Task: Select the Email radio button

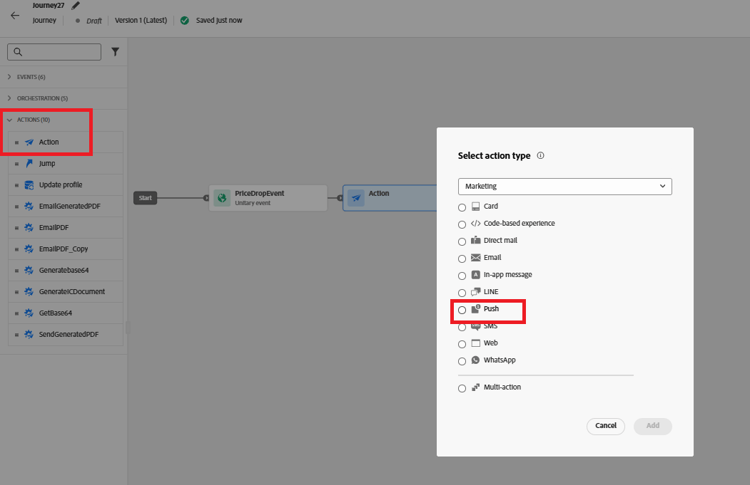Action: pyautogui.click(x=462, y=259)
